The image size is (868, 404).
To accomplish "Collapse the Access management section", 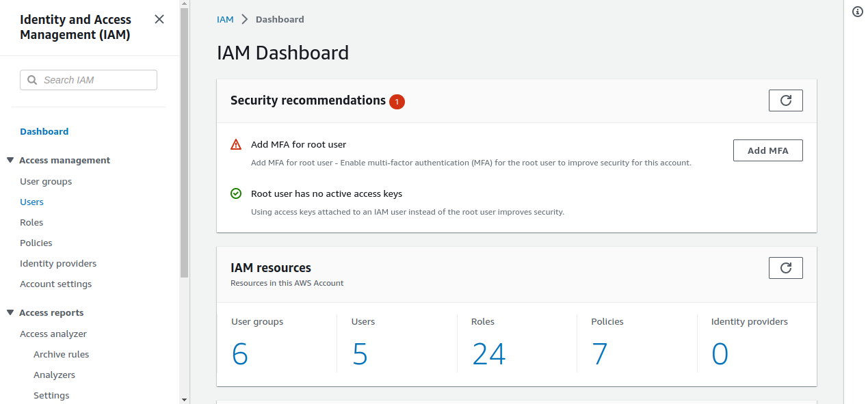I will coord(10,160).
